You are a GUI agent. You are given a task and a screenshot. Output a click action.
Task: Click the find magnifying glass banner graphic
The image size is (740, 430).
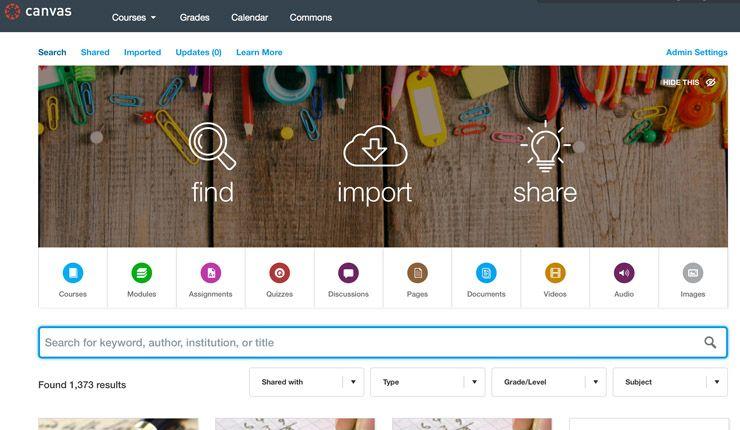coord(212,146)
